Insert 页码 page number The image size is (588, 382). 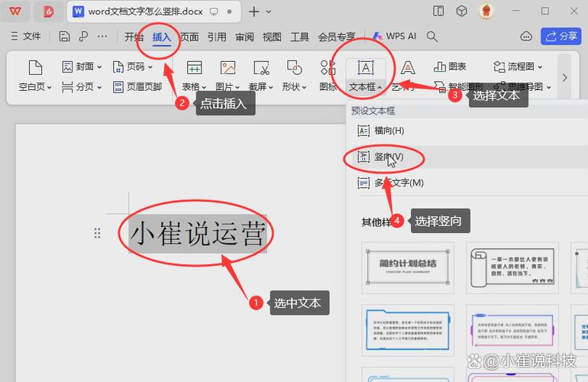(x=129, y=66)
